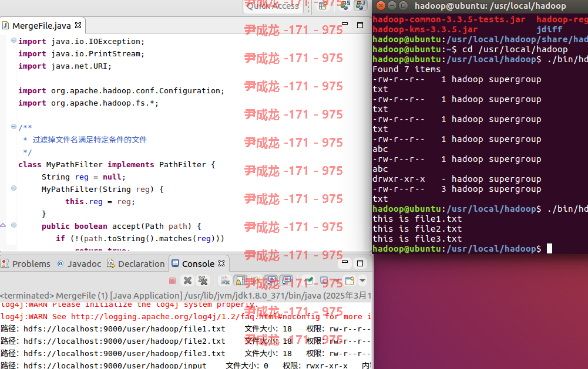Open the Display Selected Console dropdown arrow
588x369 pixels.
337,280
